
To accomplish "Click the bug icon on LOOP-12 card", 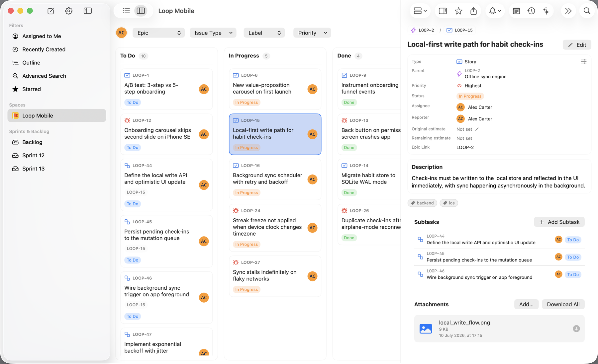I will [127, 120].
